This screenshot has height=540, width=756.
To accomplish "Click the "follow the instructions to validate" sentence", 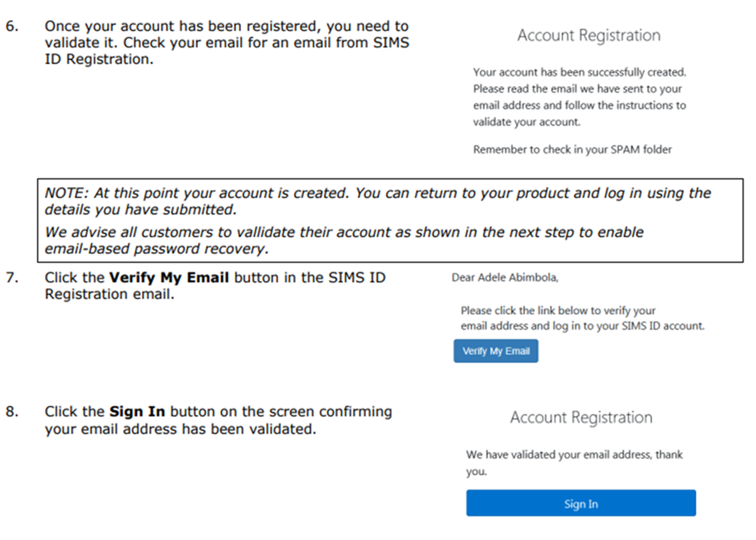I will 579,113.
